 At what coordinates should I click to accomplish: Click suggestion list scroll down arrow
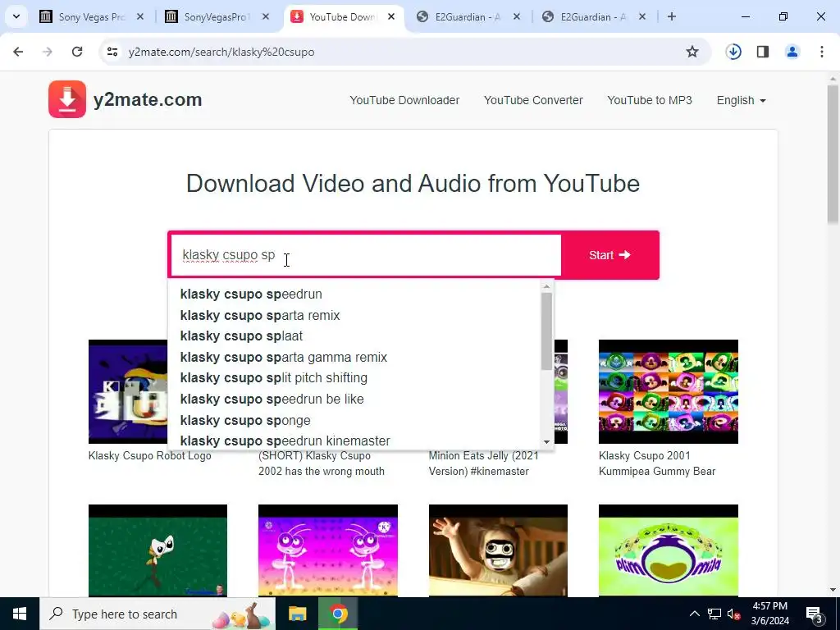point(546,442)
